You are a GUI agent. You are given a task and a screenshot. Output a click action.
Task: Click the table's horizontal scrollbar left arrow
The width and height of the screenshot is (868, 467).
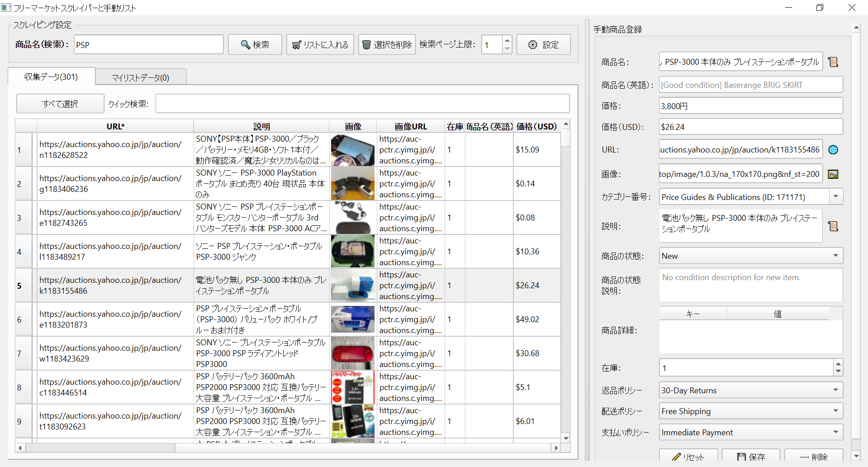pyautogui.click(x=20, y=448)
